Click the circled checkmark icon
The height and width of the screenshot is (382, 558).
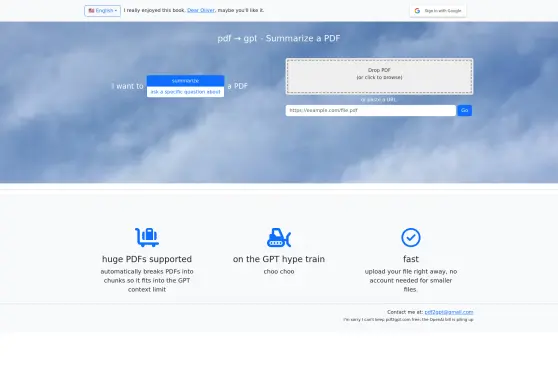click(x=411, y=237)
